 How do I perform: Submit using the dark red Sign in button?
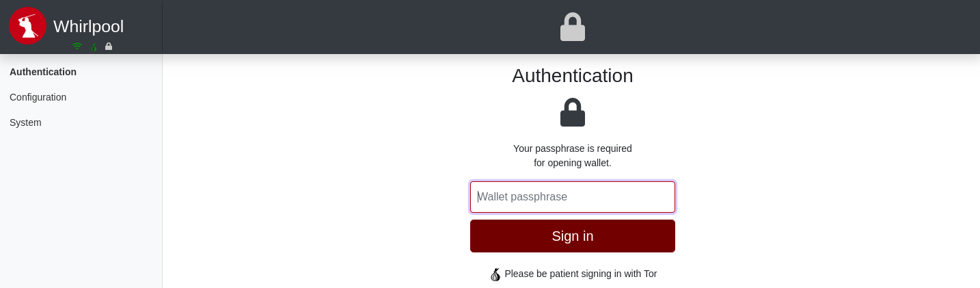click(573, 236)
